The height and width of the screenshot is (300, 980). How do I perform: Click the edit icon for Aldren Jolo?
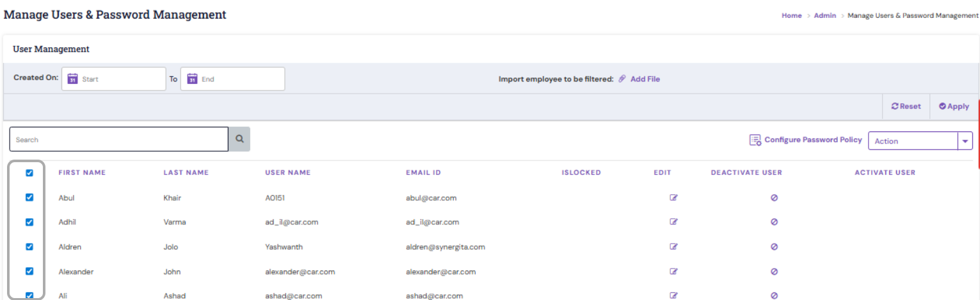[673, 246]
